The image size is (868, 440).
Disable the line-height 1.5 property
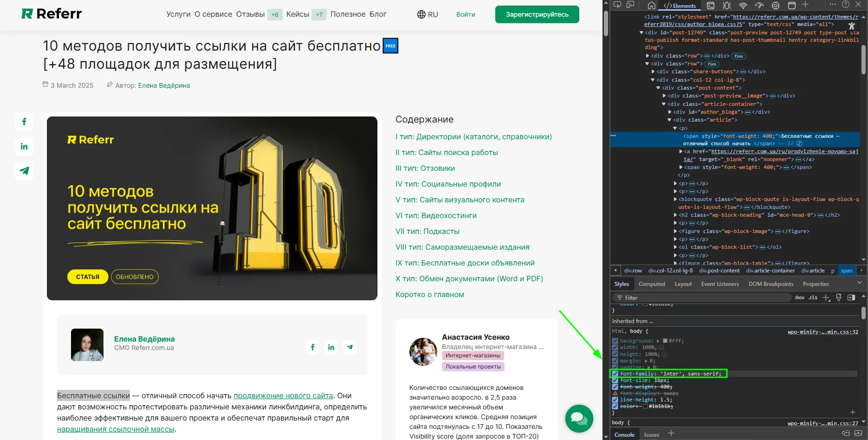click(615, 400)
